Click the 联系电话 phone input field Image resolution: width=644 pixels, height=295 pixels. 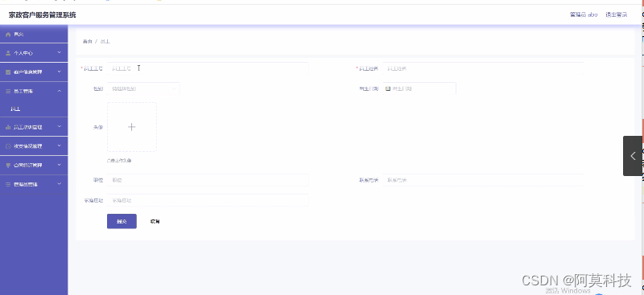(483, 180)
